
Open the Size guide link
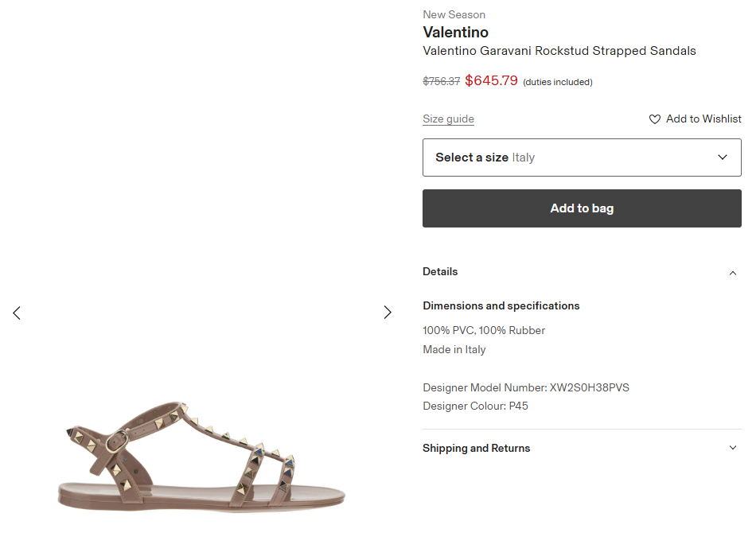click(x=448, y=119)
